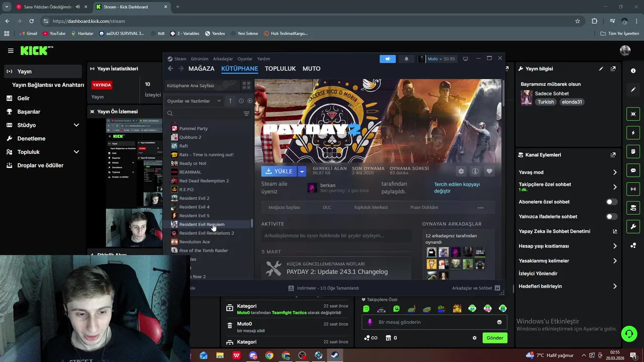Expand Yavaş mod options
Image resolution: width=644 pixels, height=362 pixels.
click(615, 172)
